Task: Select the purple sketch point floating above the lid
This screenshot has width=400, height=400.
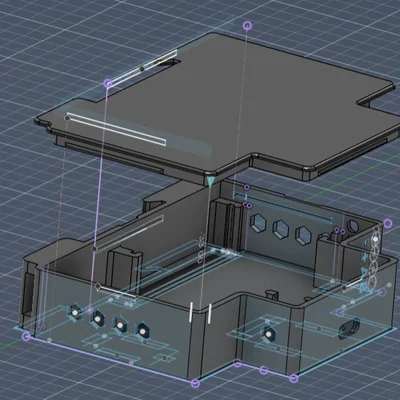Action: point(247,25)
